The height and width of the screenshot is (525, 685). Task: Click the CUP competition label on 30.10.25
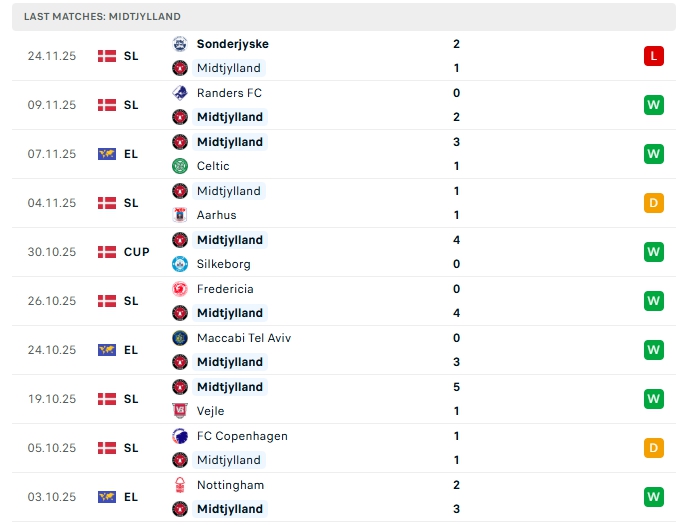tap(137, 252)
